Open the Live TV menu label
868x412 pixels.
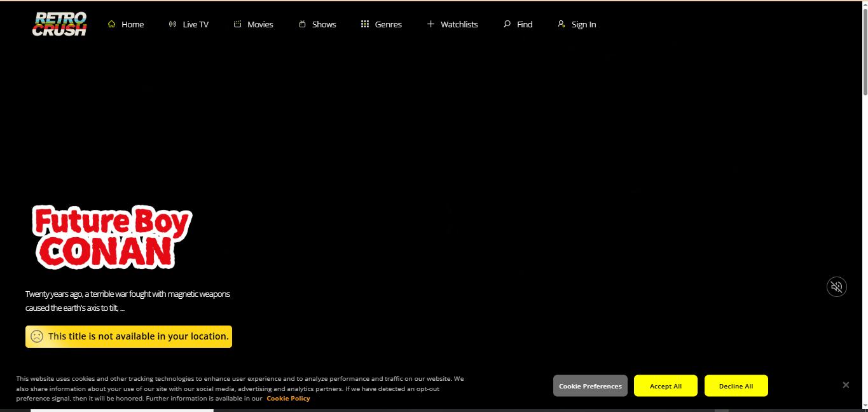tap(196, 24)
